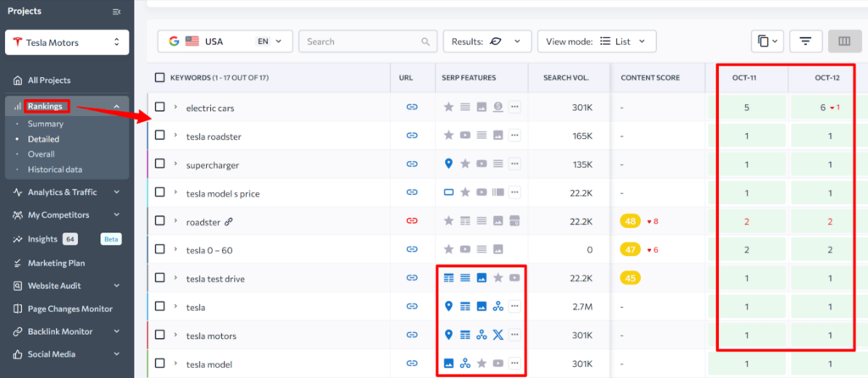This screenshot has width=868, height=378.
Task: Collapse the Rankings section
Action: coord(116,106)
